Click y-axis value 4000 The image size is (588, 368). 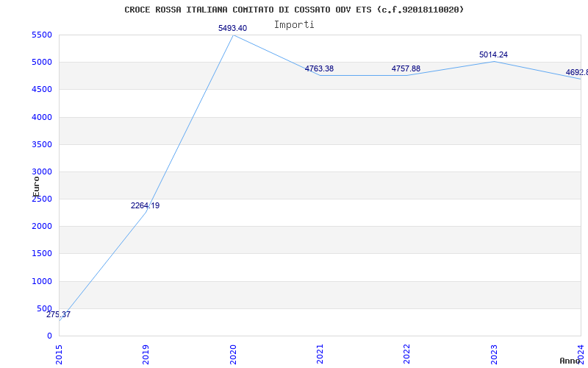(42, 117)
